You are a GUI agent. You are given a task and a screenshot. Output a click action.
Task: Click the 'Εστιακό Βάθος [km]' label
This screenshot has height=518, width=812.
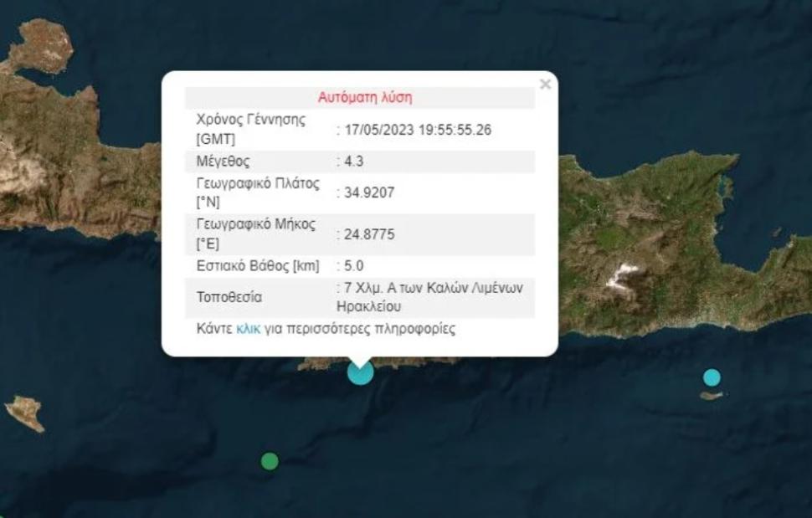pos(257,266)
